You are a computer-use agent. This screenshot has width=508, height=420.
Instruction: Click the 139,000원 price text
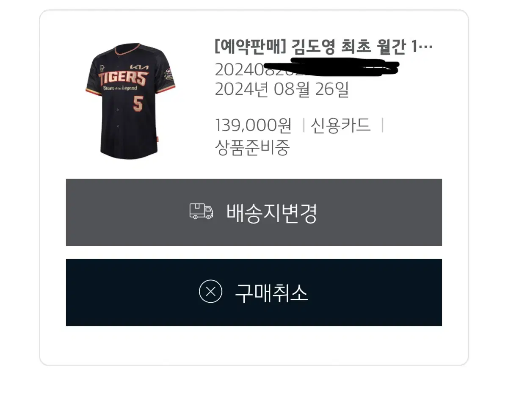click(254, 125)
